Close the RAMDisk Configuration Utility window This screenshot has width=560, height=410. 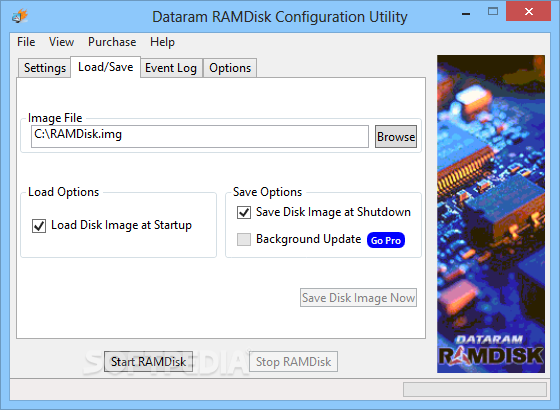[529, 12]
